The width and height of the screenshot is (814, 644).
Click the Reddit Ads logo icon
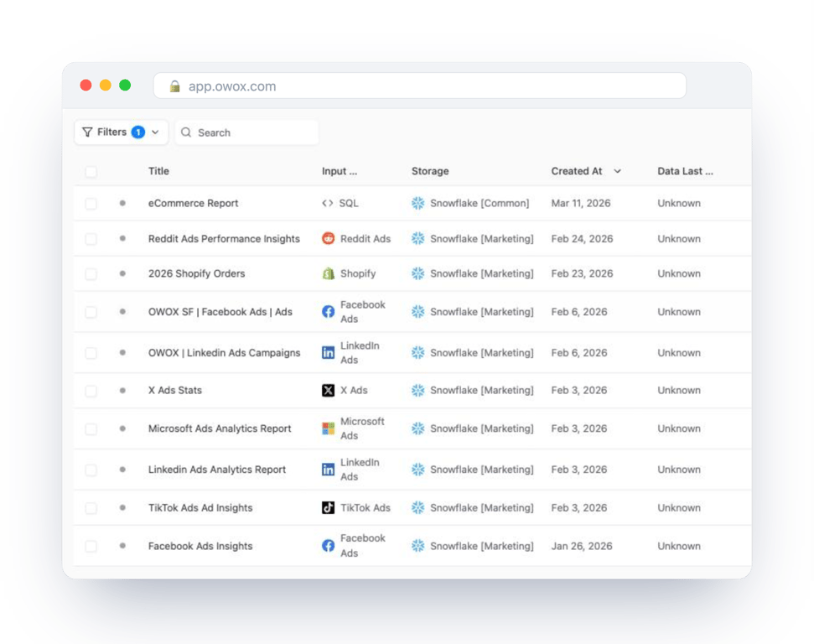(328, 238)
